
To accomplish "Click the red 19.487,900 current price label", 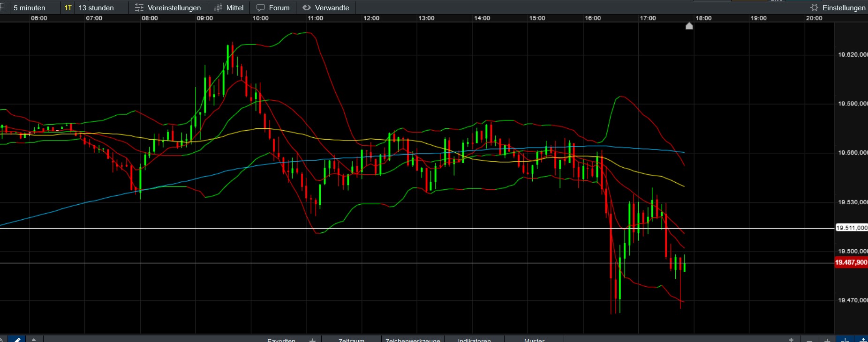I will click(x=851, y=262).
